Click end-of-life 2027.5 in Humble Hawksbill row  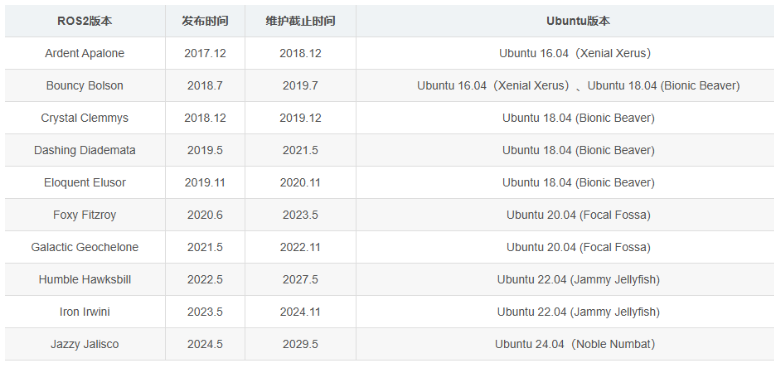point(300,280)
